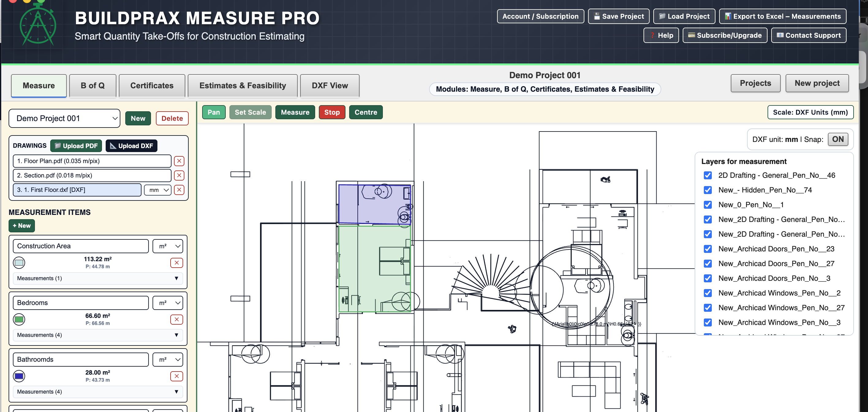Expand Measurements (4) under Bathroomds

[x=98, y=391]
